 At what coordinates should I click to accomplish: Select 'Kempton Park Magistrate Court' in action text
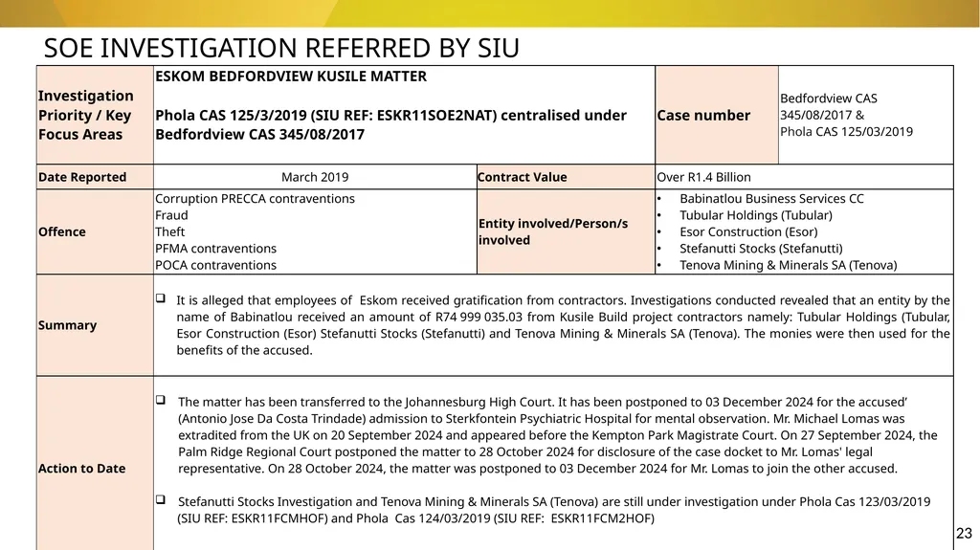point(681,435)
